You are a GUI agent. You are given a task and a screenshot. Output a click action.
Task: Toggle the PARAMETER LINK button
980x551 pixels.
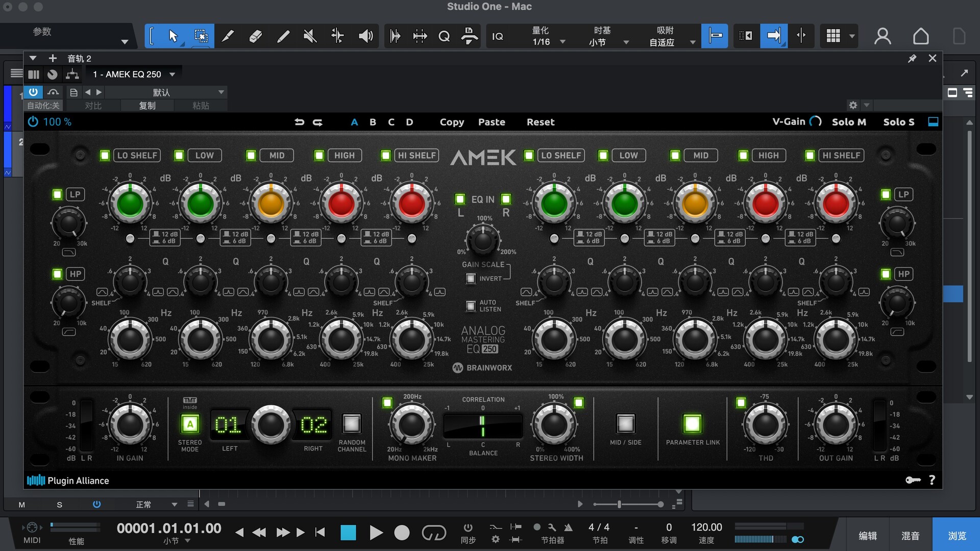692,423
